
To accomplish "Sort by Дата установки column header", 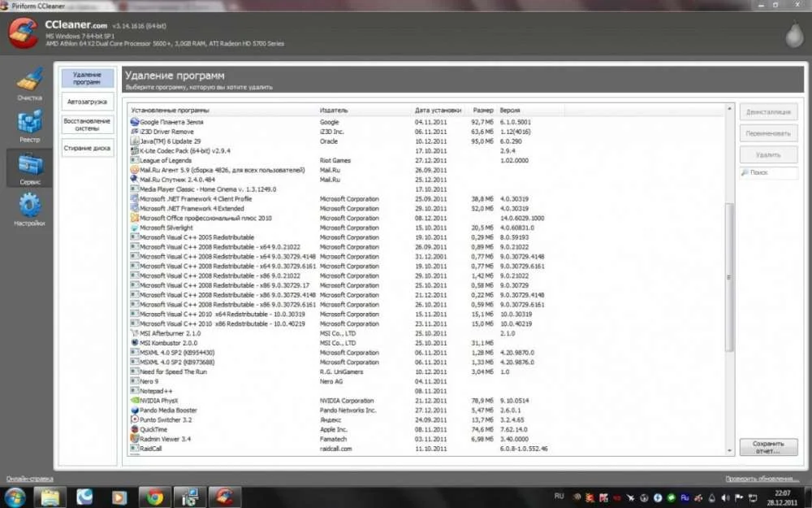I will pyautogui.click(x=438, y=110).
